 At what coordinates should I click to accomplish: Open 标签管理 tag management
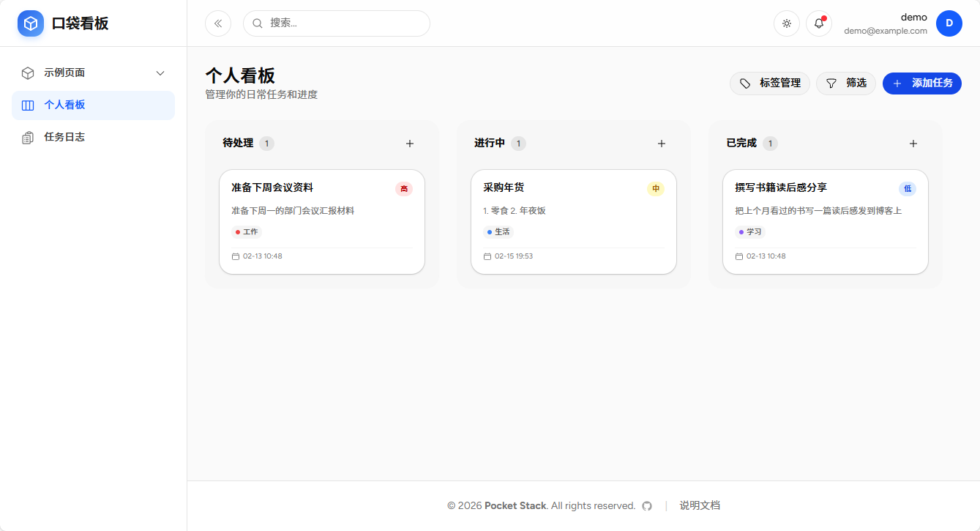click(770, 83)
